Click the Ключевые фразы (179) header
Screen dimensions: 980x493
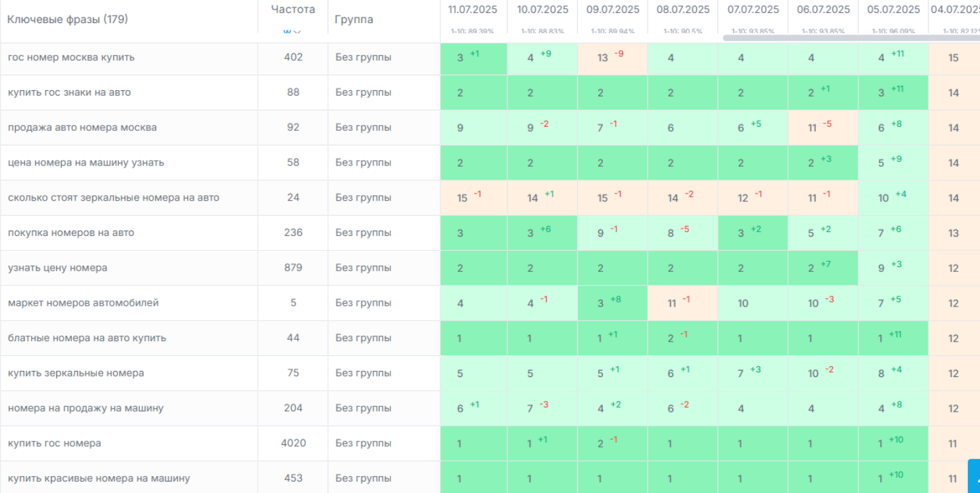tap(67, 20)
